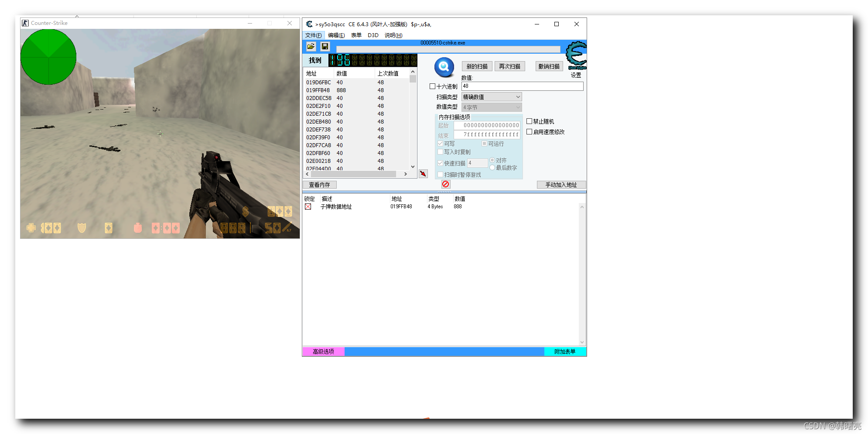Image resolution: width=868 pixels, height=434 pixels.
Task: Open the 扫描类型 dropdown showing 精确数值
Action: [492, 97]
